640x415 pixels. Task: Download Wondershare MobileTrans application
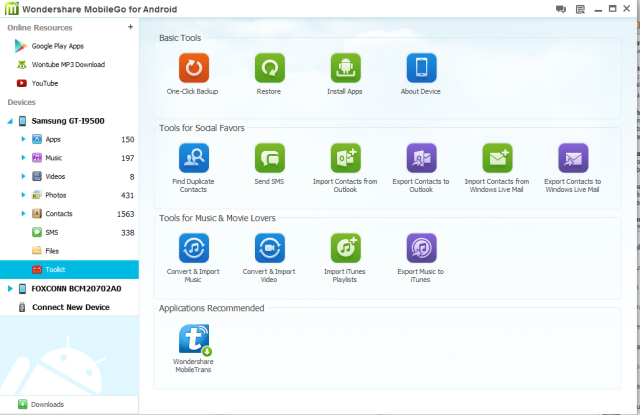[195, 339]
